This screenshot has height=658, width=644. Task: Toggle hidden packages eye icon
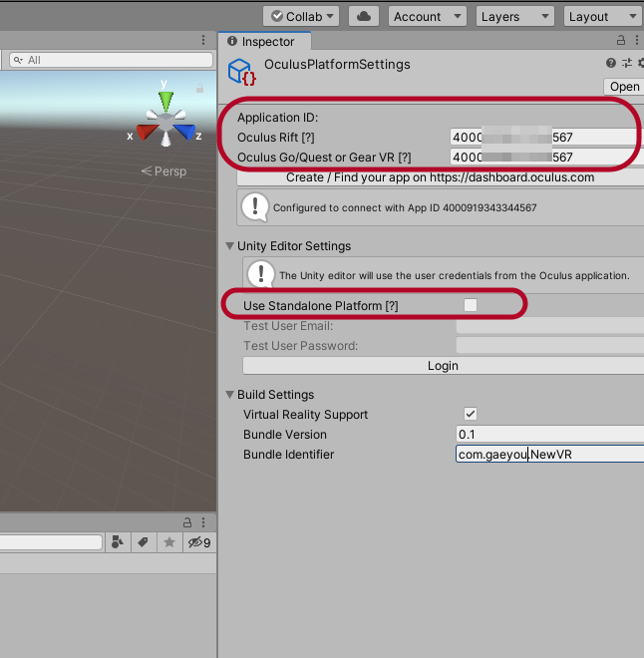[x=198, y=542]
